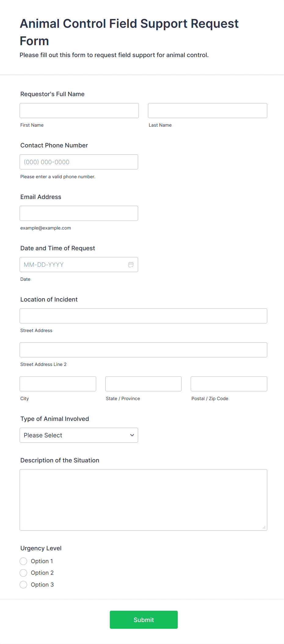Click the Email Address input box
The width and height of the screenshot is (284, 644).
(78, 213)
